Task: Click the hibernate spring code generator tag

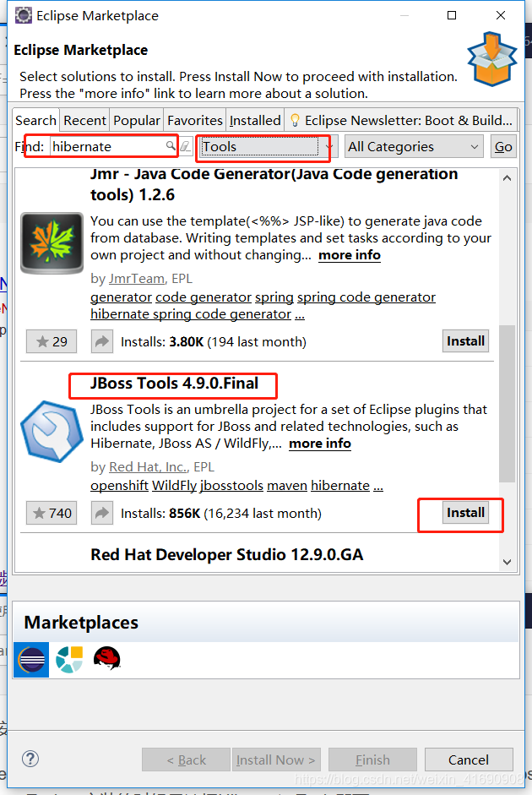Action: click(x=191, y=313)
